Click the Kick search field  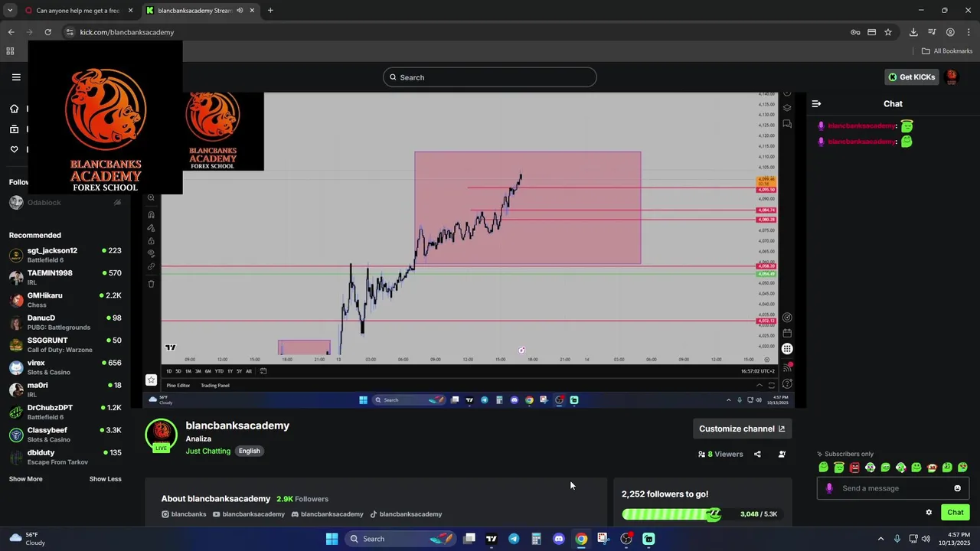click(x=490, y=77)
